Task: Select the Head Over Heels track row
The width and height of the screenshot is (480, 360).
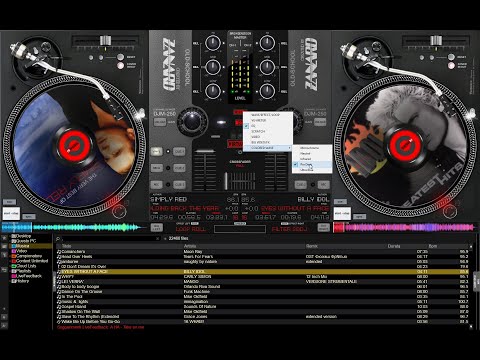Action: 263,257
